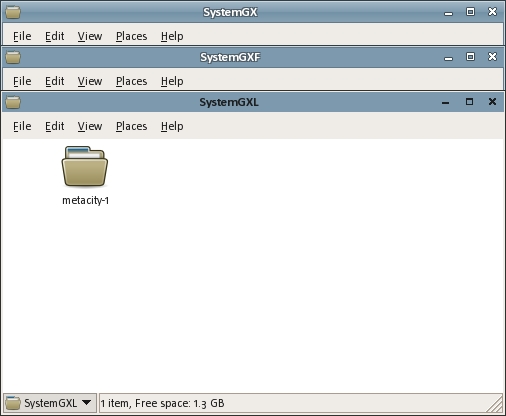Open the metacity-1 folder icon

pos(85,166)
